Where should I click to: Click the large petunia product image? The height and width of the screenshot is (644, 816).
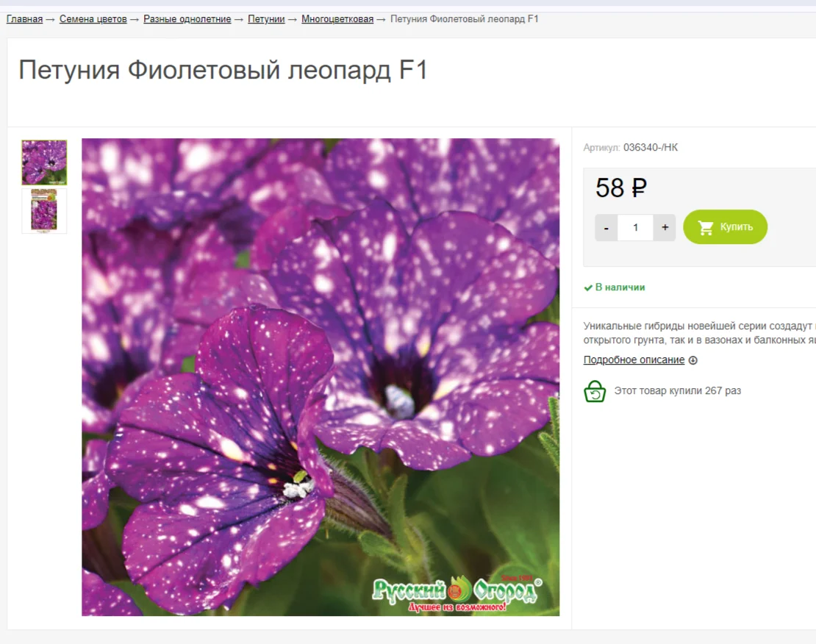(x=321, y=377)
